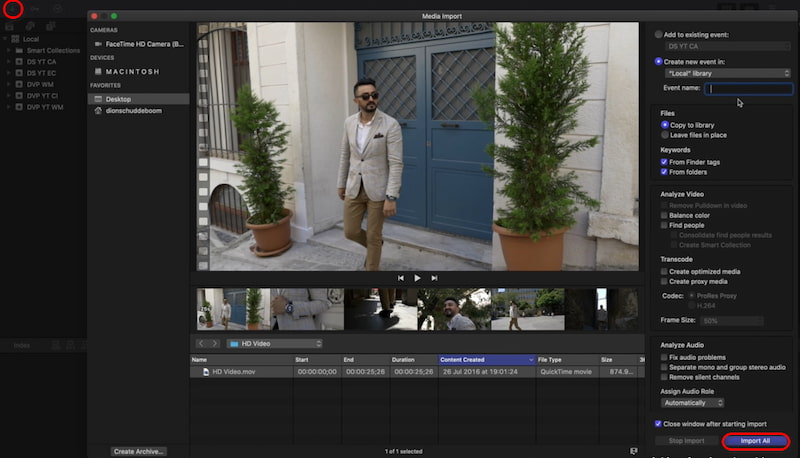Select Copy to library option

click(665, 125)
